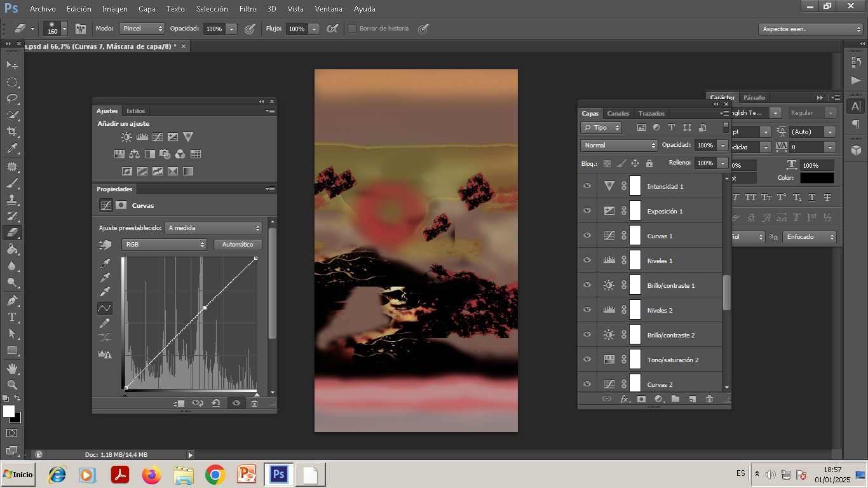Open Firefox from the taskbar
868x488 pixels.
tap(152, 475)
